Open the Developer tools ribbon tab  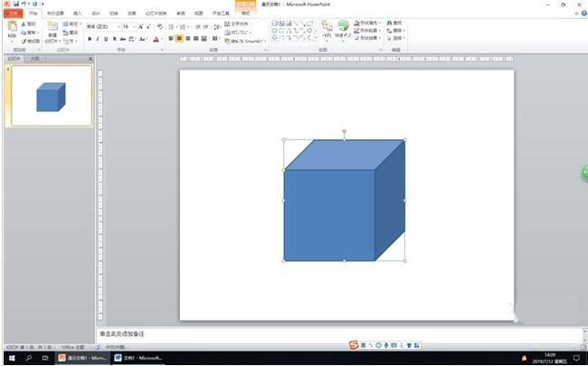(221, 14)
